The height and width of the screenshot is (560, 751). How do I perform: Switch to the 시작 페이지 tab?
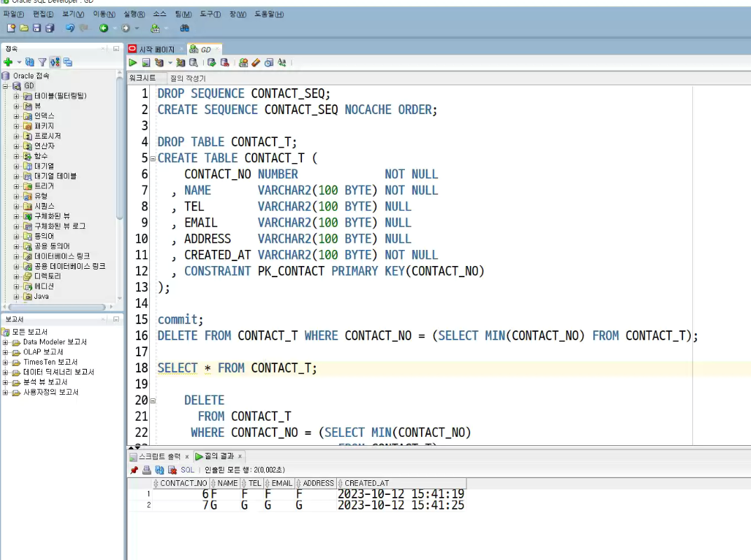[156, 49]
